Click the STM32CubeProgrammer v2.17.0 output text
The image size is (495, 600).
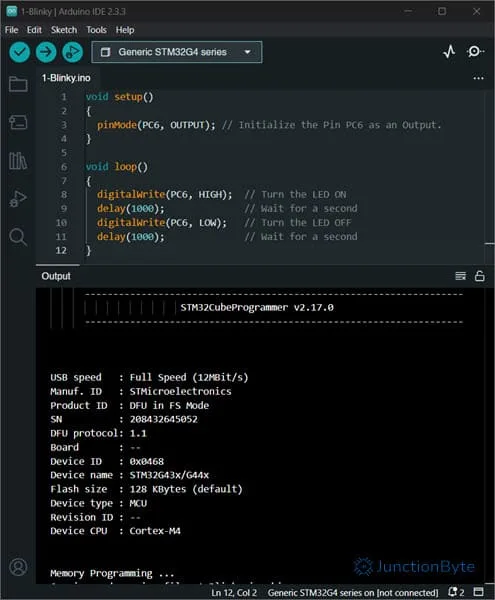[x=257, y=307]
